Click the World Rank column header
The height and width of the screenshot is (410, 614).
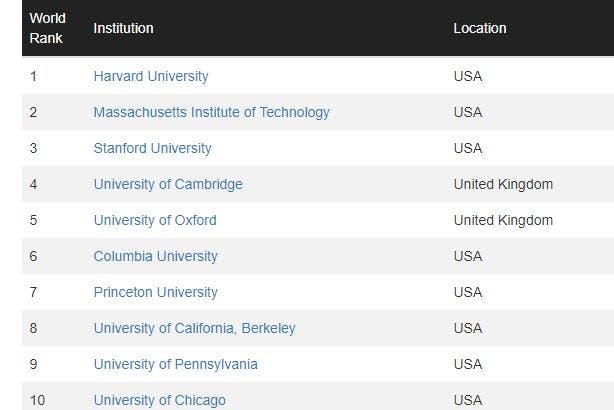47,28
